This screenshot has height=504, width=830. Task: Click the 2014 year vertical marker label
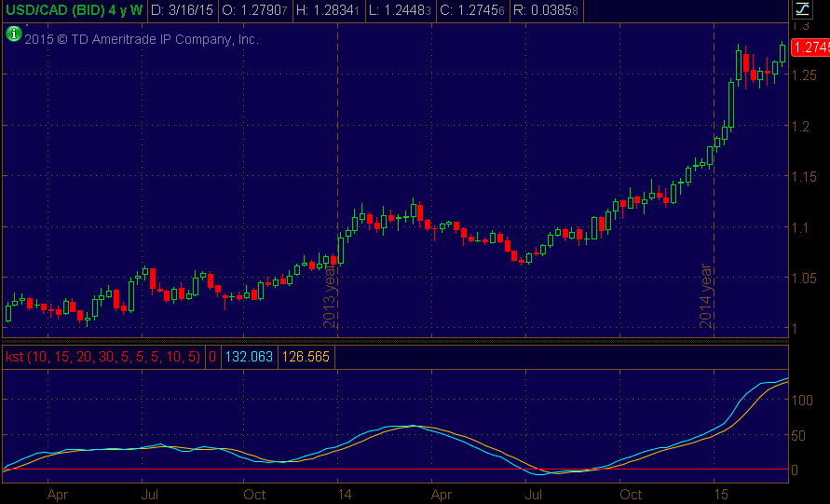706,294
